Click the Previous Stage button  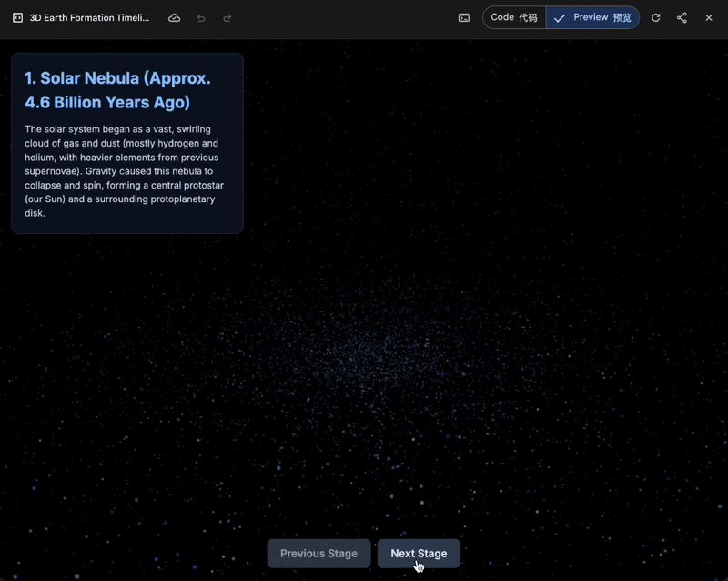[x=319, y=553]
